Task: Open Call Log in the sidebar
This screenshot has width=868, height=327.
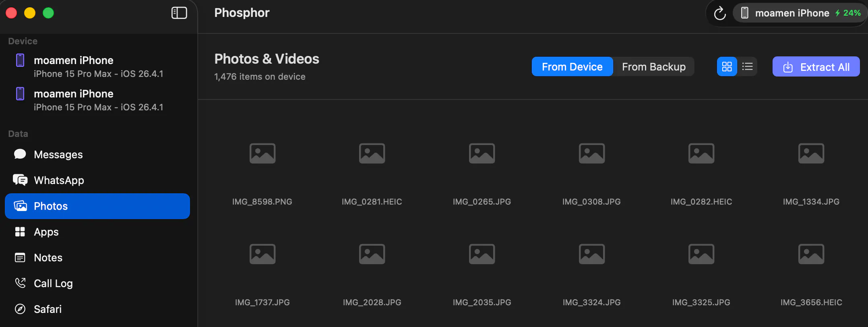Action: point(97,284)
